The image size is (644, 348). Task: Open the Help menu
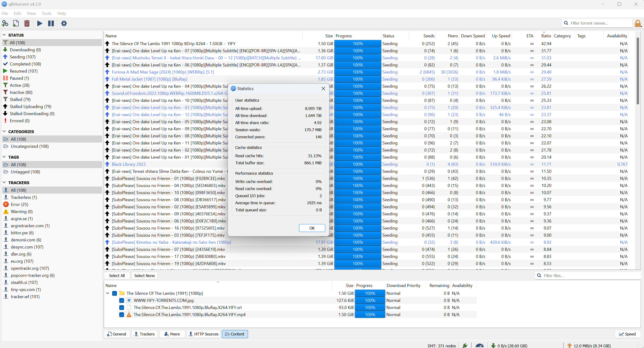click(61, 13)
